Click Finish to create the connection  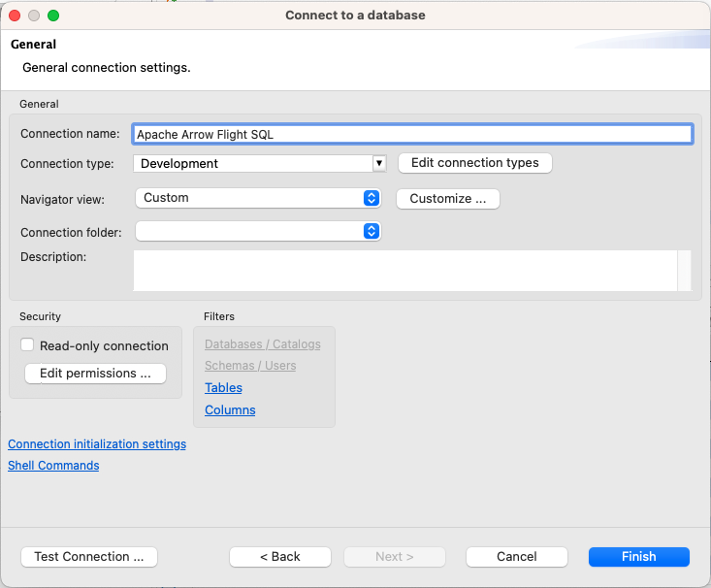(639, 557)
